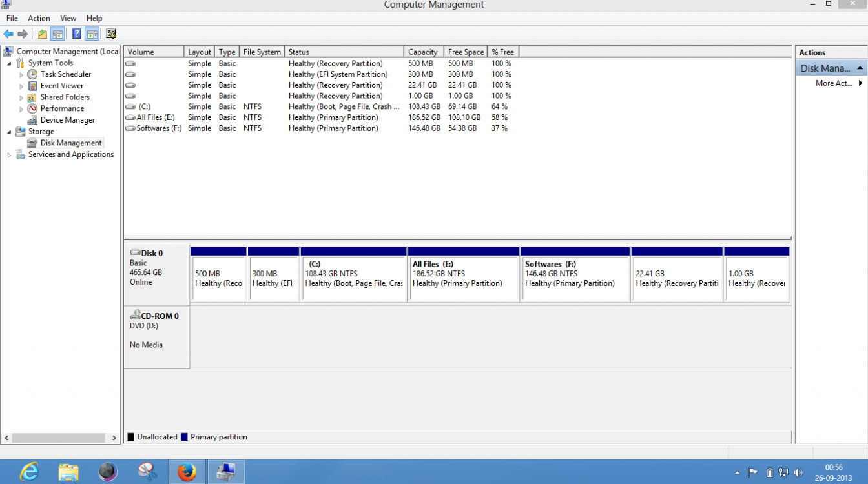Collapse the Storage tree node
The width and height of the screenshot is (868, 484).
coord(9,132)
